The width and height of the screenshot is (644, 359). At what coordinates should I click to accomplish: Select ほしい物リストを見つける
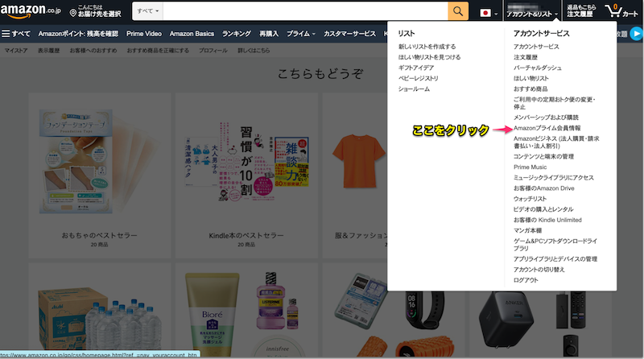pyautogui.click(x=430, y=57)
